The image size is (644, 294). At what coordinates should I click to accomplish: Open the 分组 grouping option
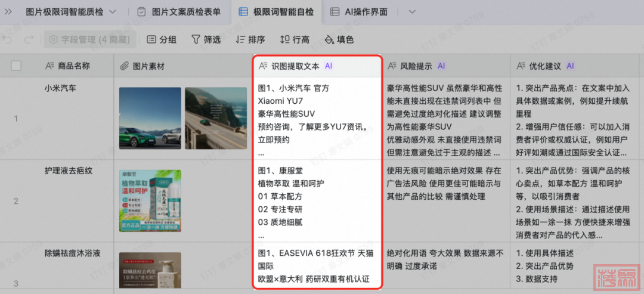[x=162, y=39]
